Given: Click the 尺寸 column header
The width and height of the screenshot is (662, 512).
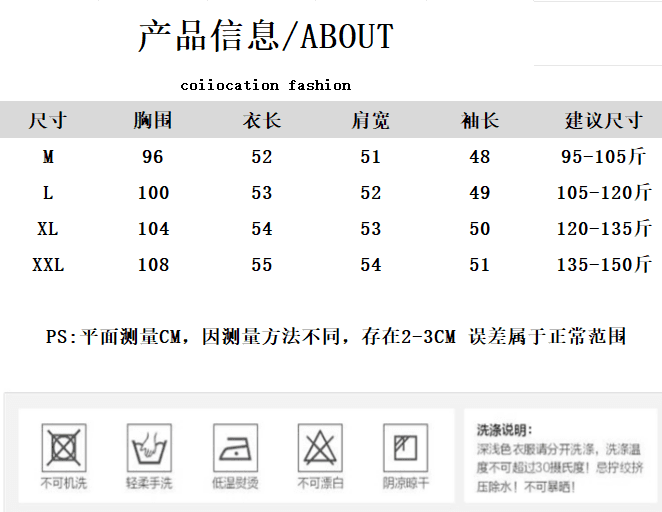Looking at the screenshot, I should pos(48,120).
